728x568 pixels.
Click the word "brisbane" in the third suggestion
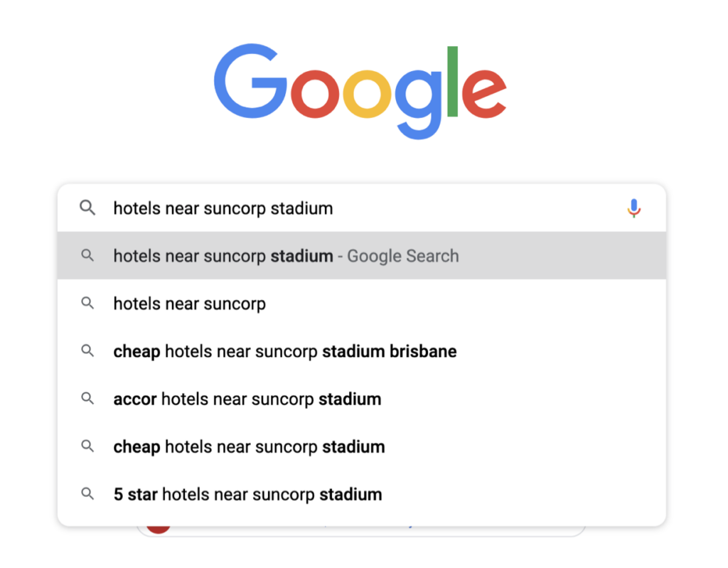[x=423, y=351]
